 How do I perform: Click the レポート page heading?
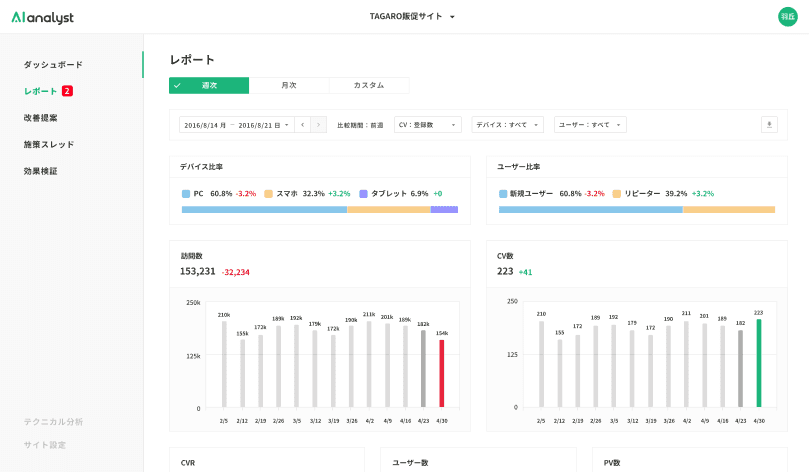pyautogui.click(x=192, y=60)
